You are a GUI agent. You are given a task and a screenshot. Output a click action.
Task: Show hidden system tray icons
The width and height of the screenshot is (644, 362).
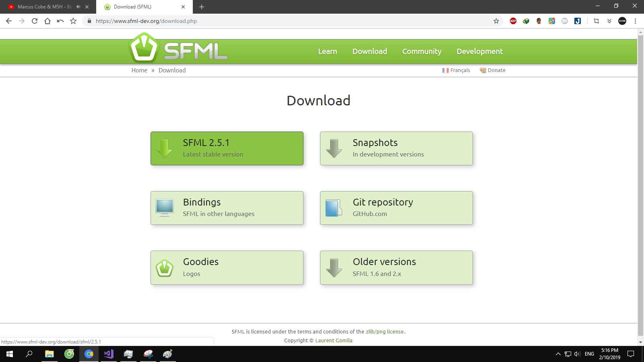click(558, 354)
